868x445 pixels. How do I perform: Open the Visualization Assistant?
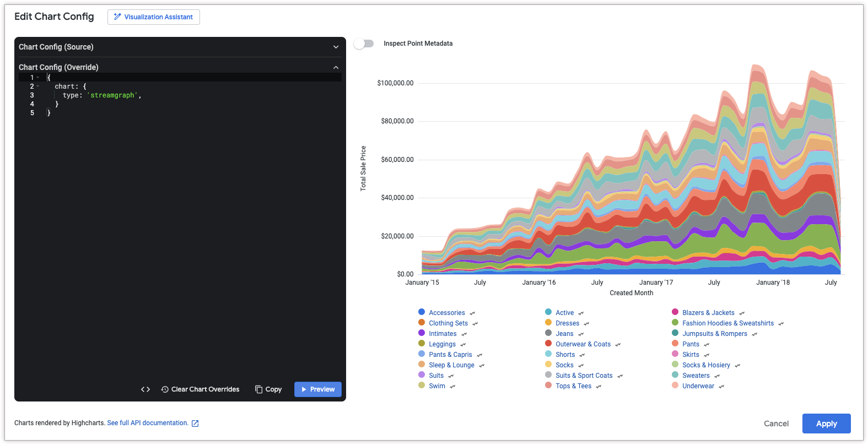click(154, 17)
